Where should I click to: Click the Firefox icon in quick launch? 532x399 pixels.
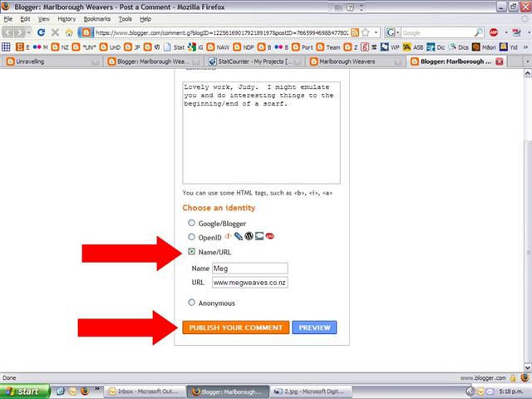85,392
